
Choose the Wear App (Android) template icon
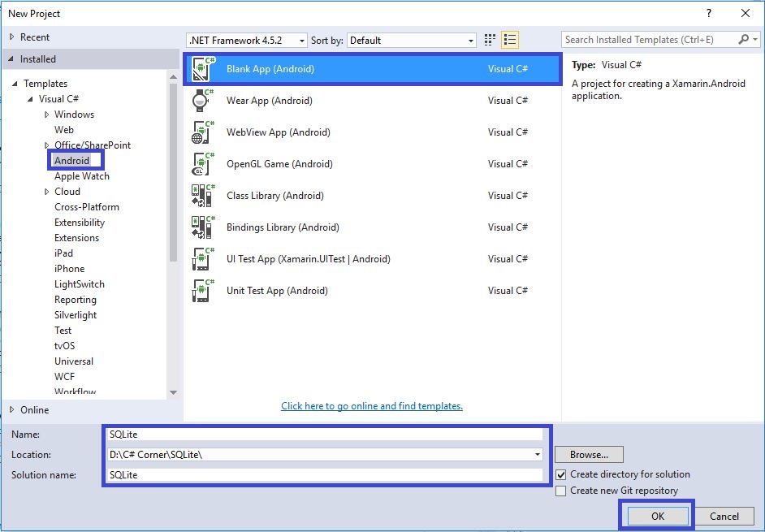click(x=201, y=100)
